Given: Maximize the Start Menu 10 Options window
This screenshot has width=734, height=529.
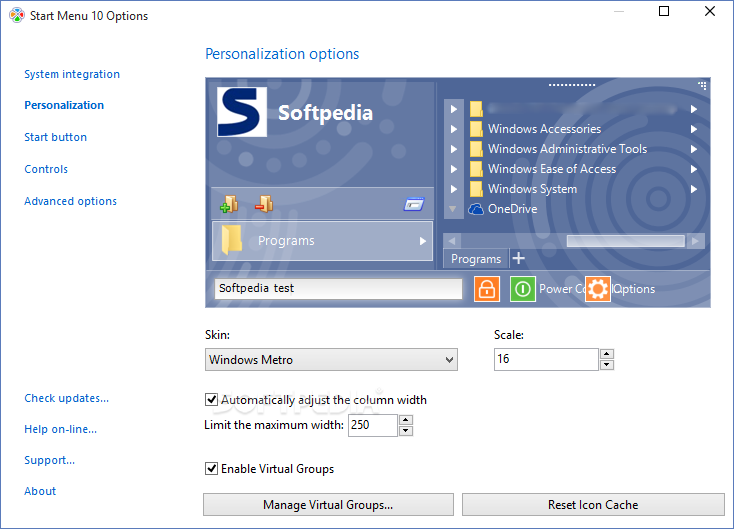Looking at the screenshot, I should [x=664, y=11].
